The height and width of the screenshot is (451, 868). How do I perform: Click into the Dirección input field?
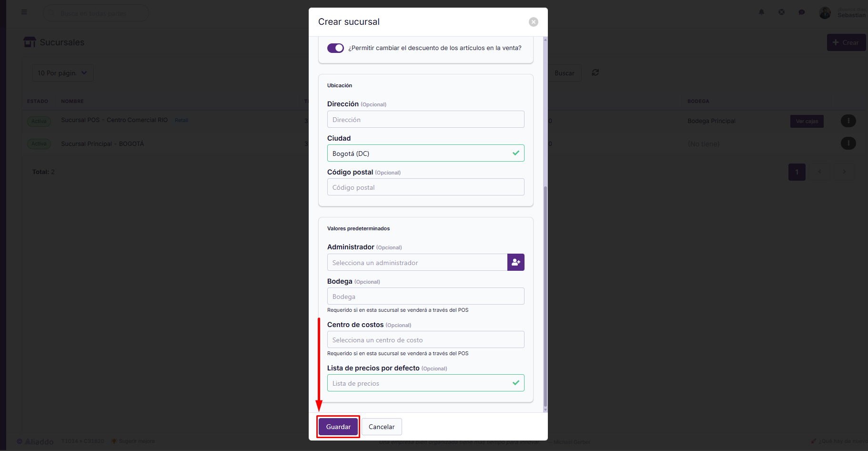coord(425,119)
